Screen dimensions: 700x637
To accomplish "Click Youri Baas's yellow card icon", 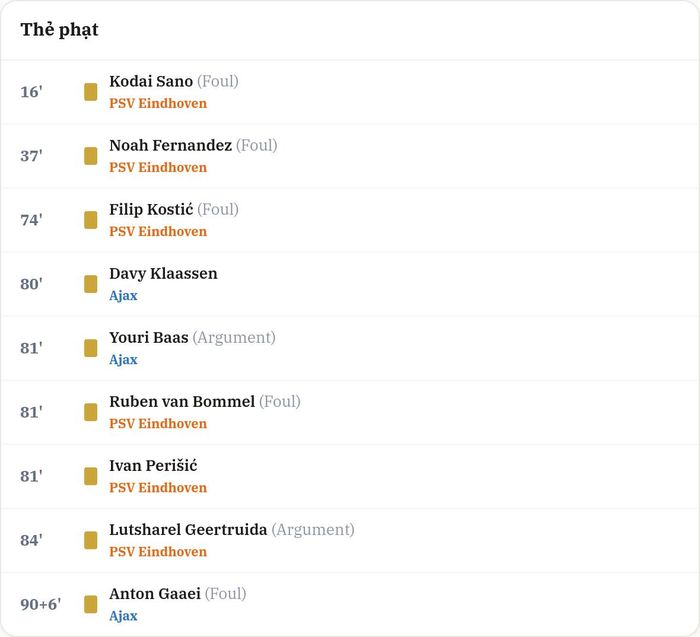I will pos(91,348).
